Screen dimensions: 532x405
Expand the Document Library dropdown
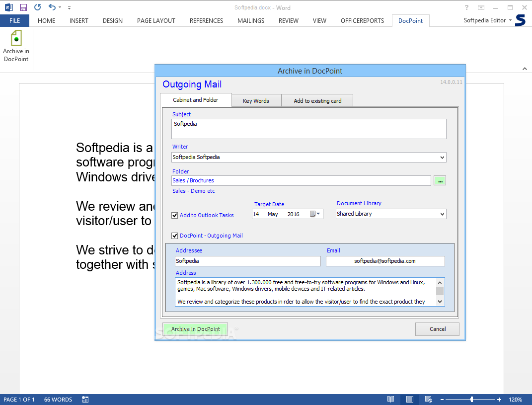[442, 214]
